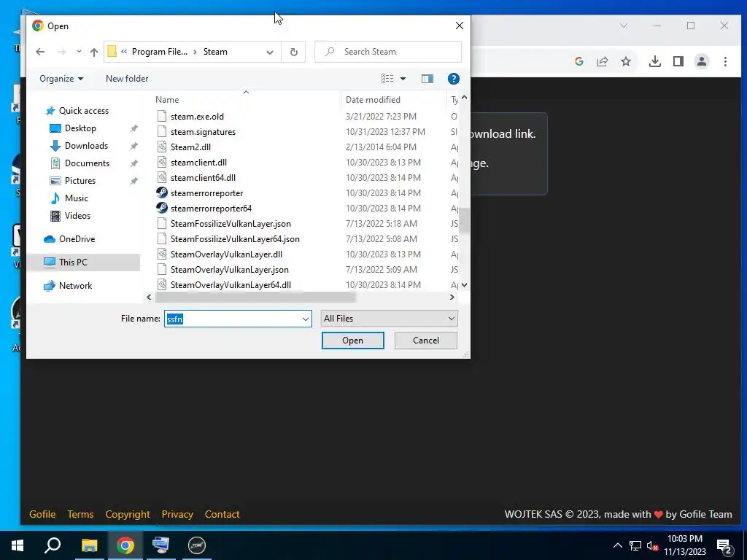
Task: Go back in the Open dialog
Action: click(40, 52)
